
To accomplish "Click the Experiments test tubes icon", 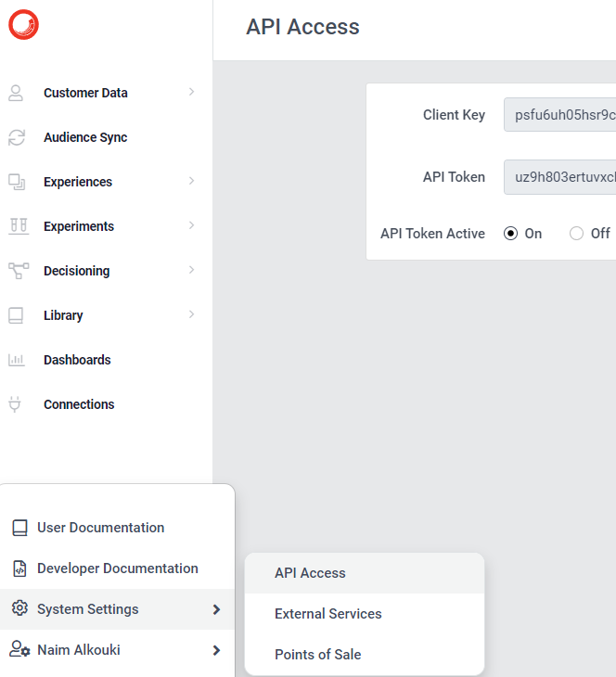I will [x=19, y=226].
